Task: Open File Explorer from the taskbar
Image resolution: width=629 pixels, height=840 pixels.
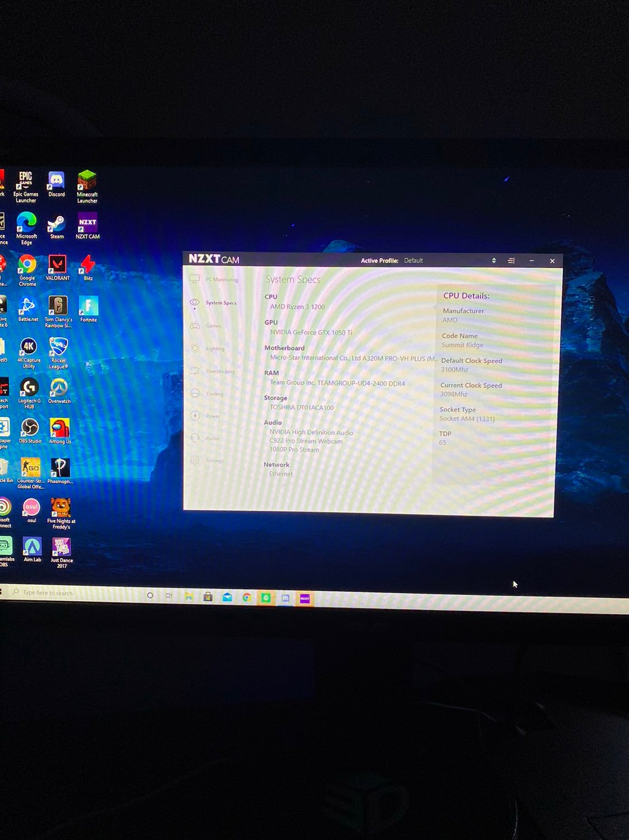Action: (x=189, y=596)
